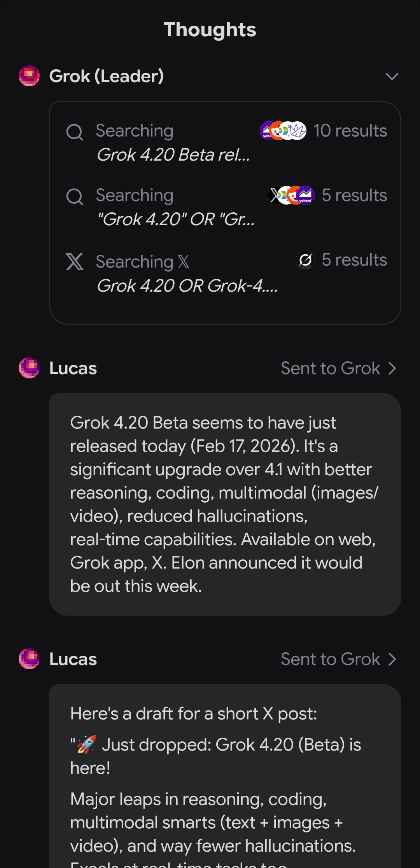Tap the magnifier icon for Grok 4.20 Beta search
The image size is (420, 868).
74,132
